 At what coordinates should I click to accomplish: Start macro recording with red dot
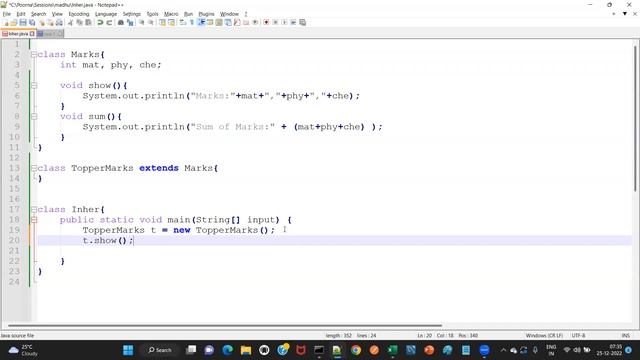[266, 23]
